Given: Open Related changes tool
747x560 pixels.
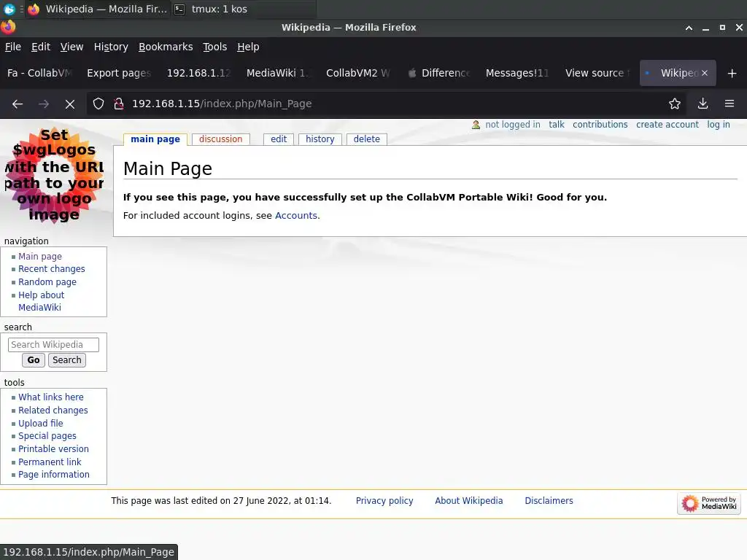Looking at the screenshot, I should click(53, 410).
